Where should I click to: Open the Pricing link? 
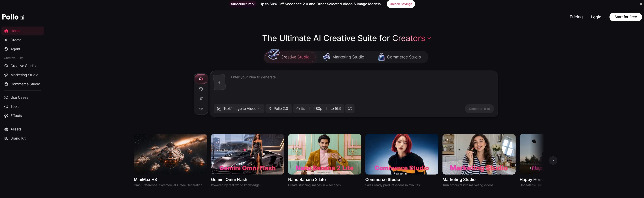click(x=576, y=17)
